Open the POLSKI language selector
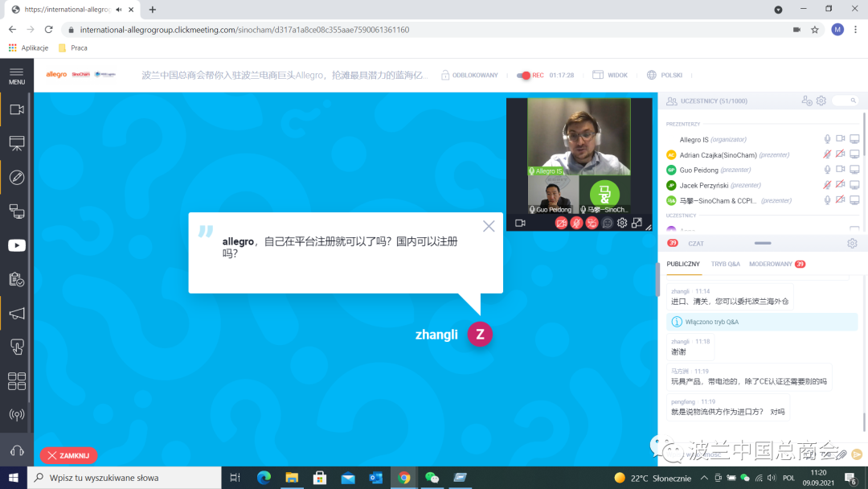 665,75
